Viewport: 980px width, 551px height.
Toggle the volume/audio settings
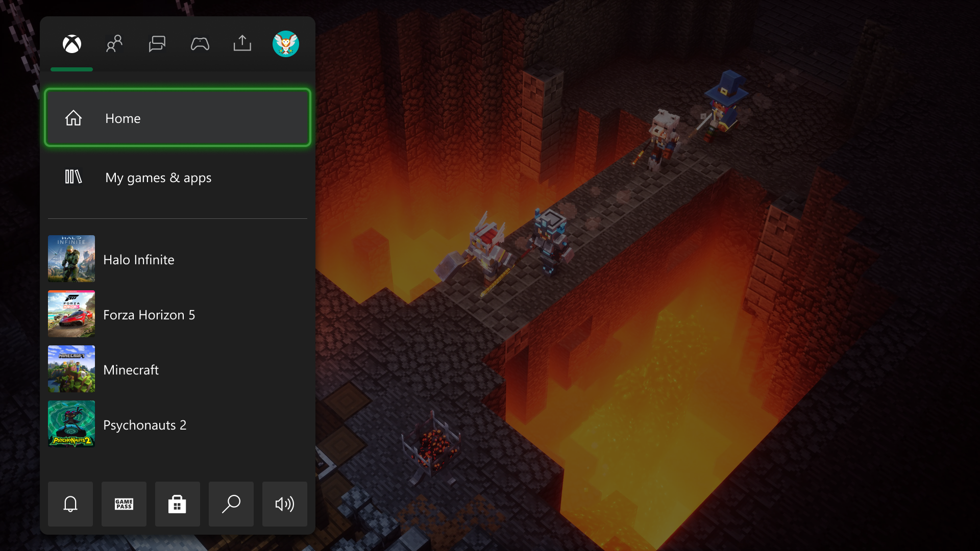point(285,503)
